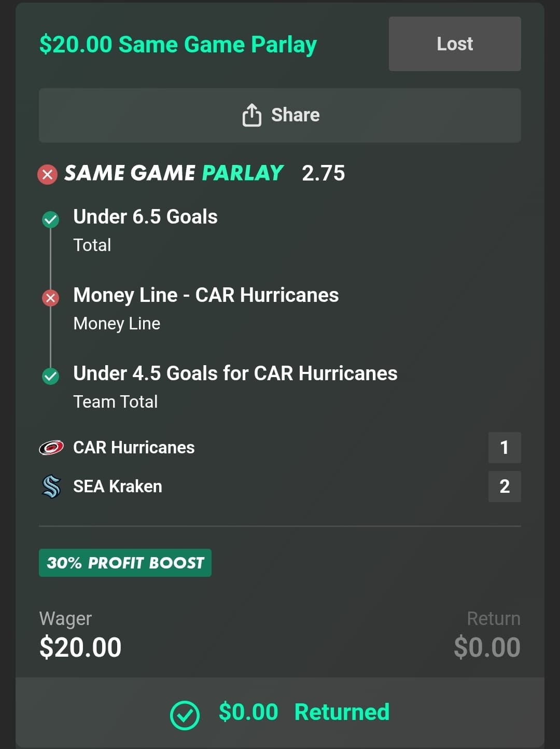Click the red X parlay lost icon
This screenshot has width=560, height=749.
point(47,174)
